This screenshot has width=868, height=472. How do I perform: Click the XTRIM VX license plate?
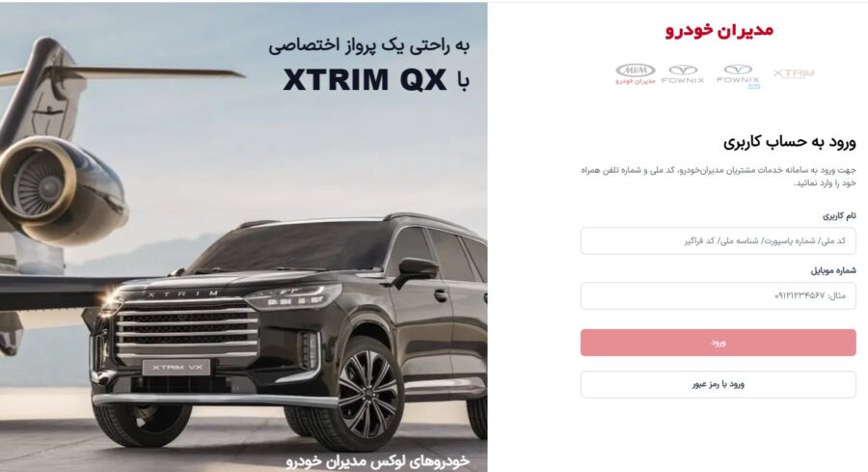(176, 367)
